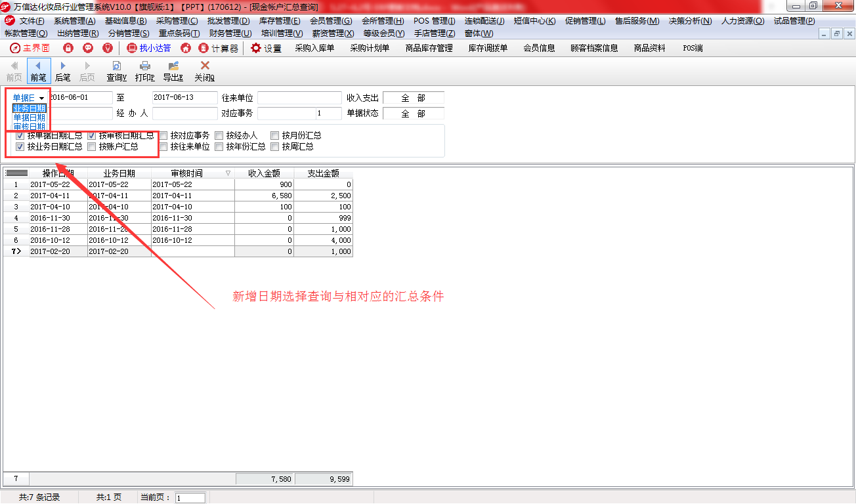Click the 打印 print icon

(x=145, y=71)
